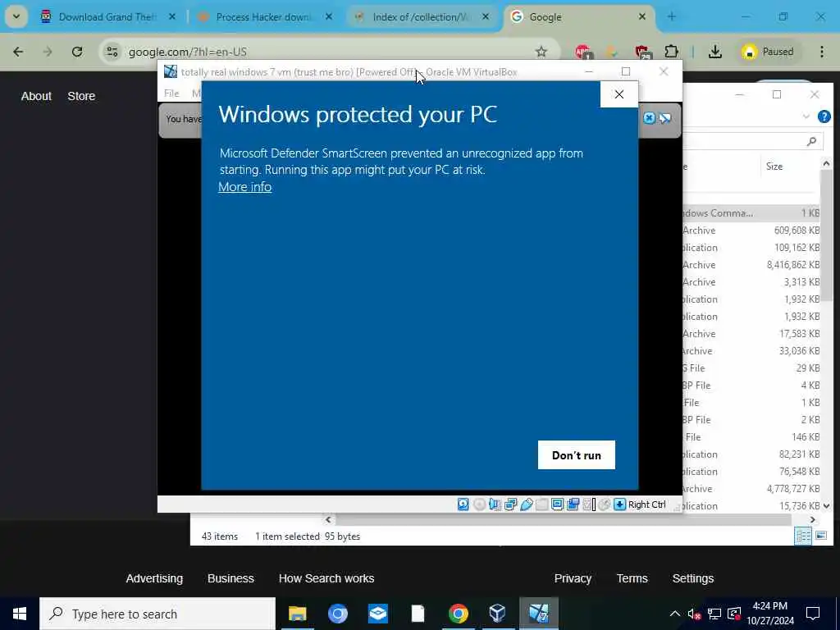Switch File Explorer to large icons view

click(820, 535)
